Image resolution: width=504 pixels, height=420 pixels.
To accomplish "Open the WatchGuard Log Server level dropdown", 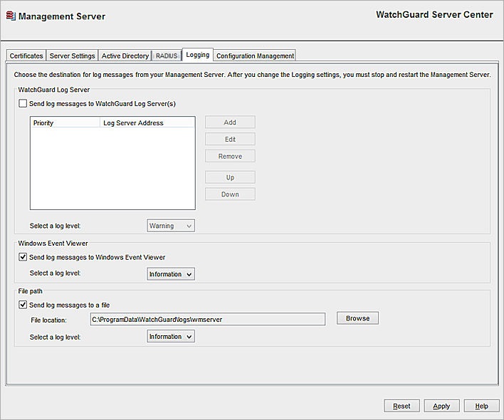I will (171, 226).
